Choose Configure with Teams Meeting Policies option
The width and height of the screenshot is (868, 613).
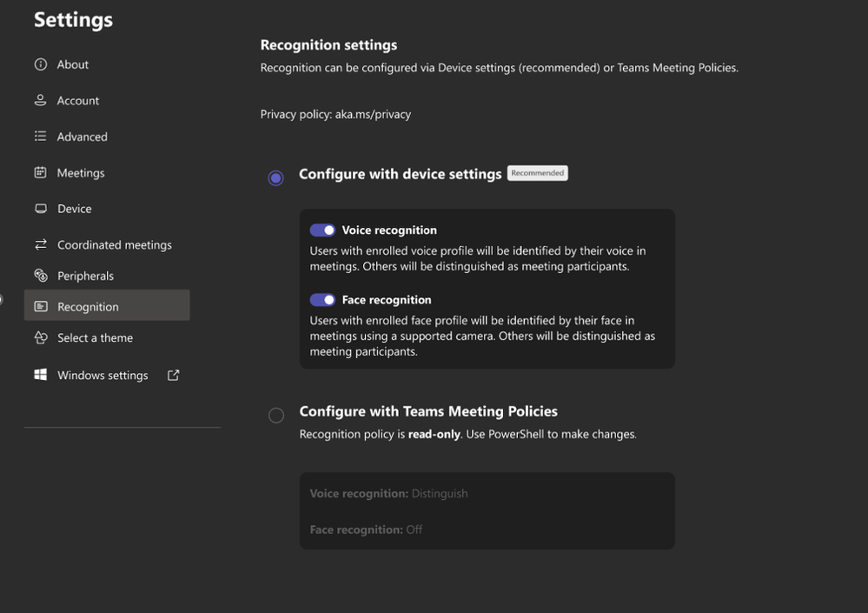(x=276, y=415)
